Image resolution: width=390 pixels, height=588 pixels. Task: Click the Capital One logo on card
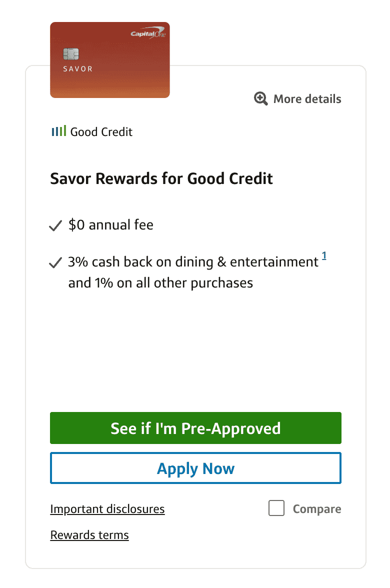click(147, 34)
